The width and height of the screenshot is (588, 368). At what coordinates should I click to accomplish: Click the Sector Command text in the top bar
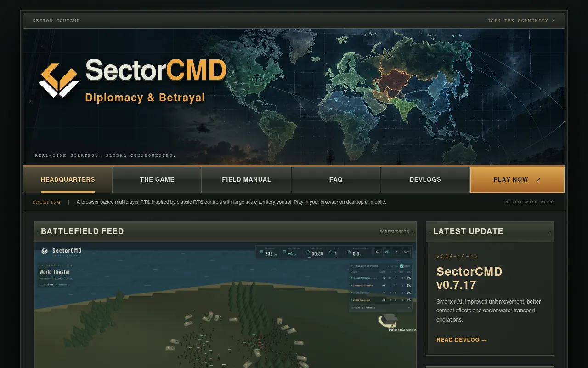click(x=56, y=21)
